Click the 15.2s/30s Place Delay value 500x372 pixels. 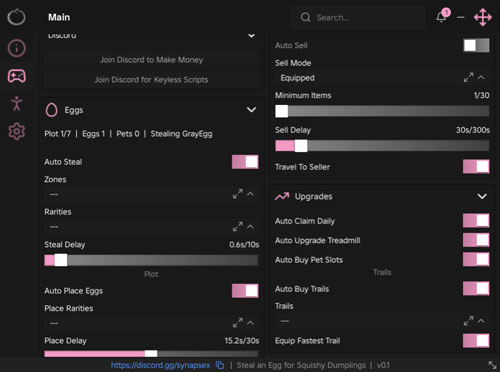coord(242,341)
